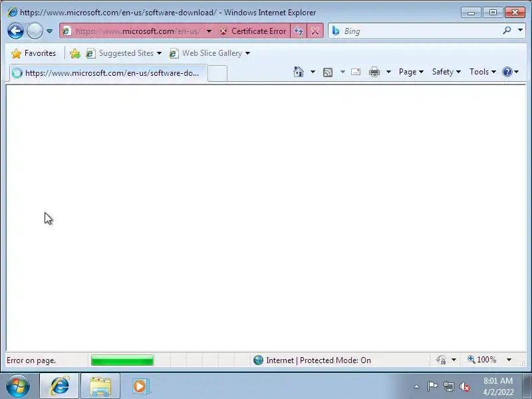This screenshot has width=532, height=399.
Task: Open Windows Explorer from taskbar
Action: pyautogui.click(x=100, y=386)
